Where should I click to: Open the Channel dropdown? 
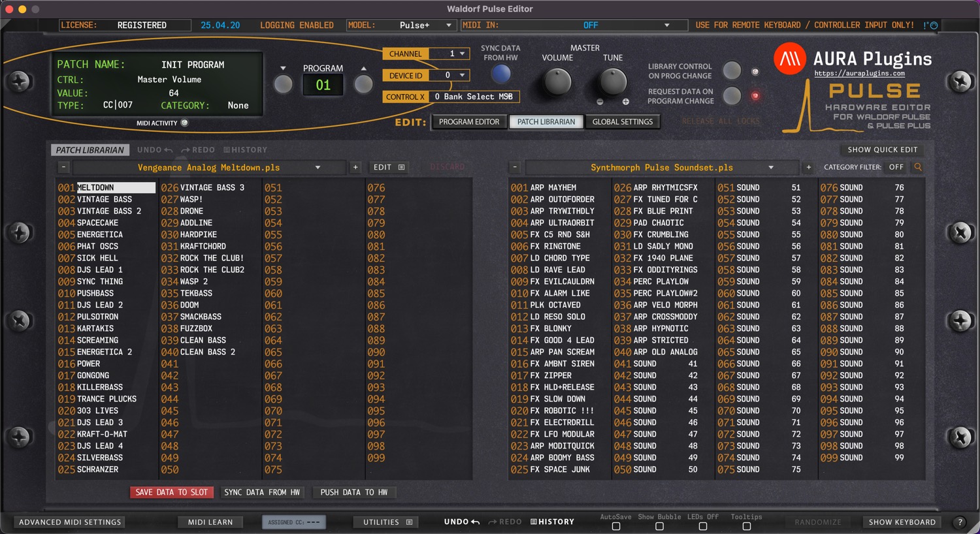[x=449, y=54]
